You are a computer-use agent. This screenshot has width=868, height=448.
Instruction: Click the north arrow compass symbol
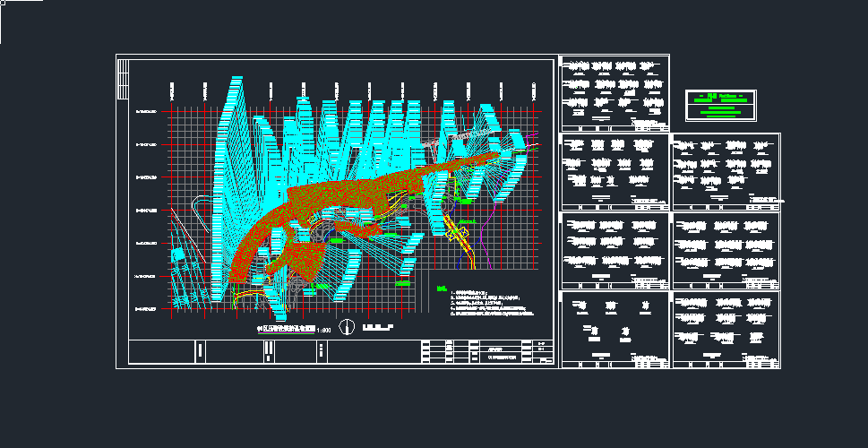point(349,327)
